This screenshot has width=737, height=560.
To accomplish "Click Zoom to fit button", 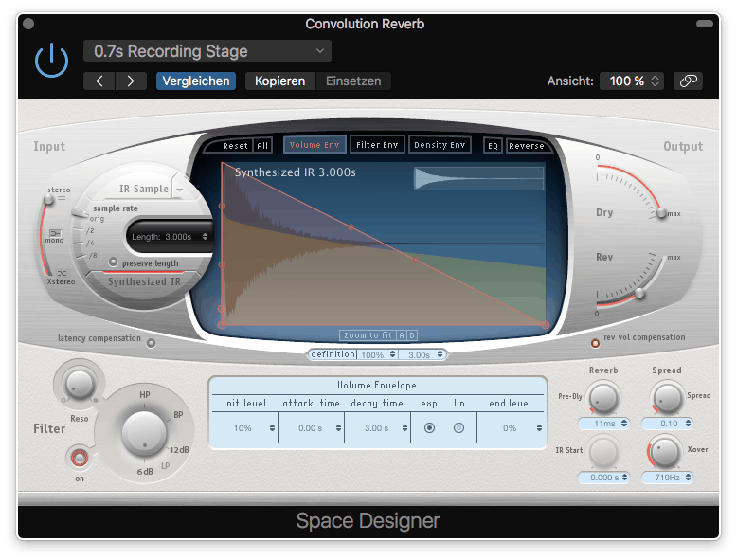I will pos(368,335).
